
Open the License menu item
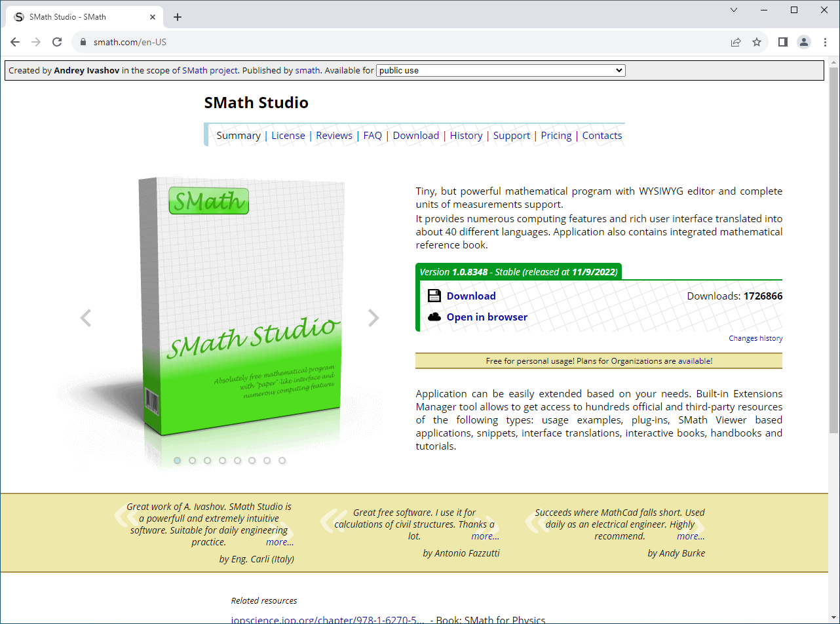288,136
